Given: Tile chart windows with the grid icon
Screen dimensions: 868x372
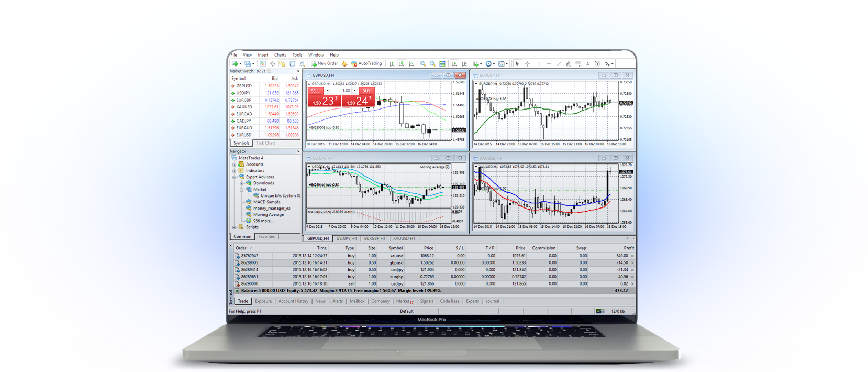Looking at the screenshot, I should [442, 64].
